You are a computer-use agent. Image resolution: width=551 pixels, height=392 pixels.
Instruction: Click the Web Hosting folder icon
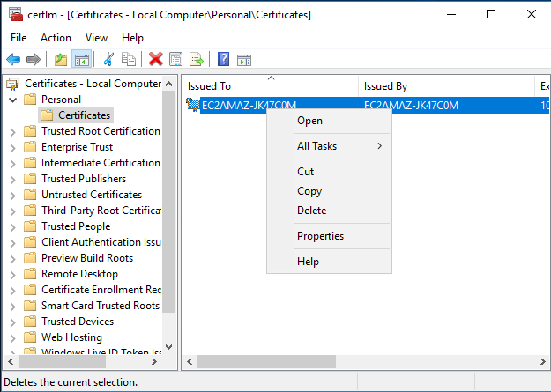pos(30,337)
